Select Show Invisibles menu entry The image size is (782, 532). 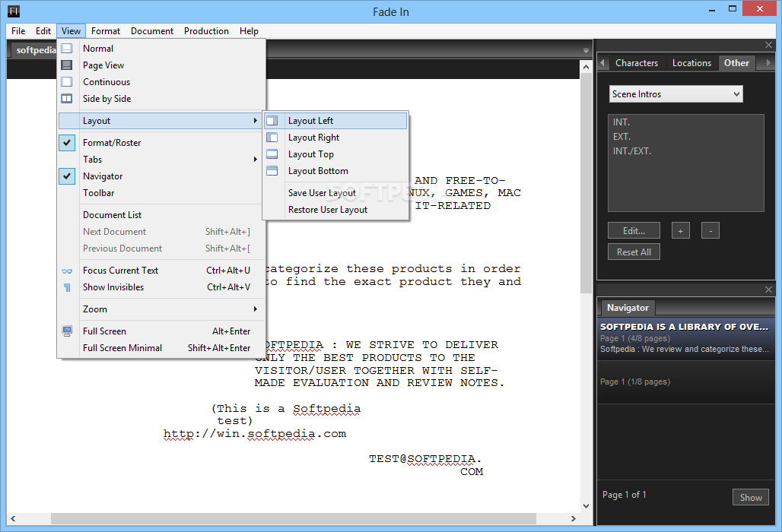tap(161, 287)
